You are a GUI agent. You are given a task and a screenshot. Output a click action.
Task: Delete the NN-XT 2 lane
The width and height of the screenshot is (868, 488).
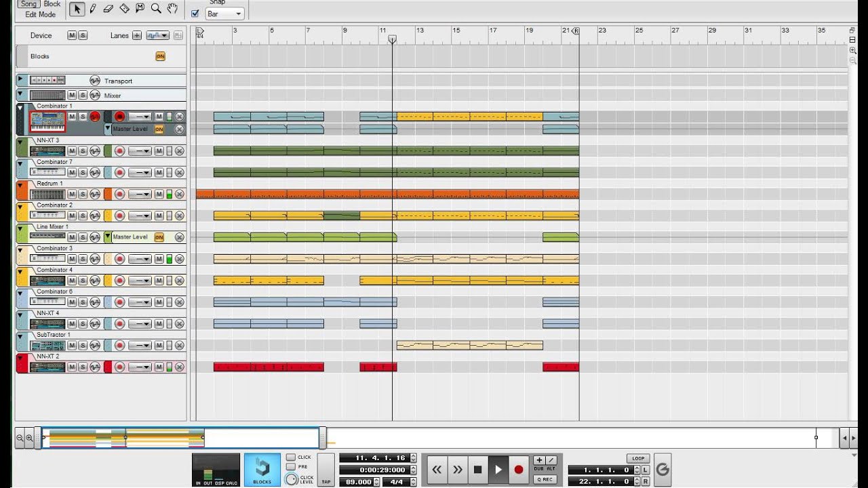pyautogui.click(x=179, y=367)
